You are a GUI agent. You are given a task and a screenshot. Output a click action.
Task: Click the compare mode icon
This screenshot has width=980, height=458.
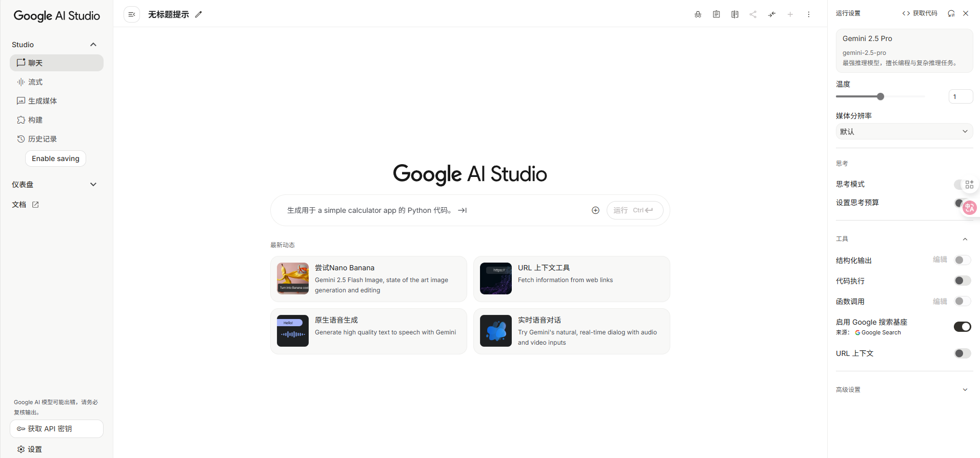click(x=735, y=14)
